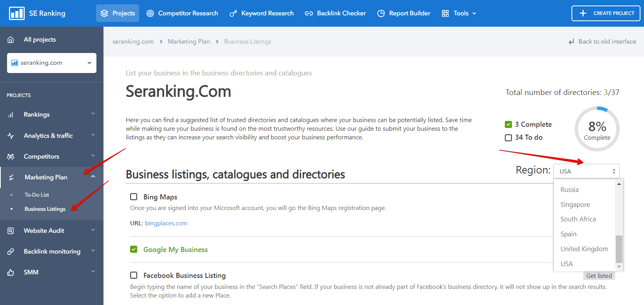Click the Get listed button
The height and width of the screenshot is (305, 644).
tap(599, 276)
